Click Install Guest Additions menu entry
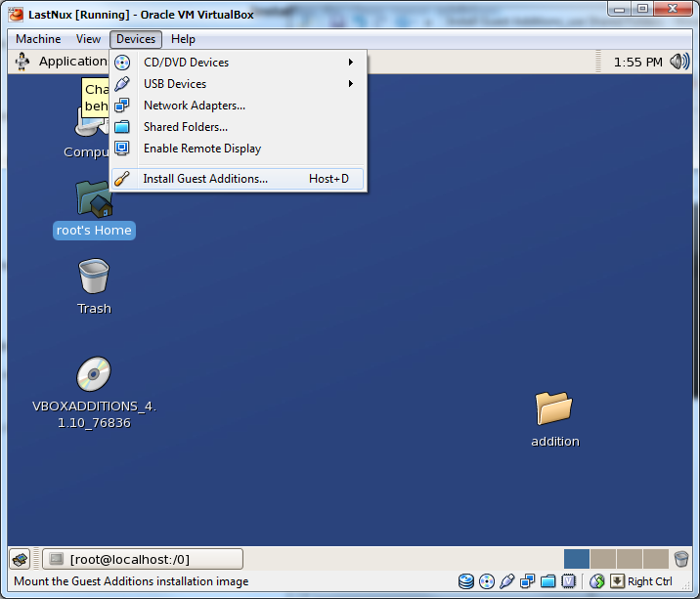 [205, 179]
